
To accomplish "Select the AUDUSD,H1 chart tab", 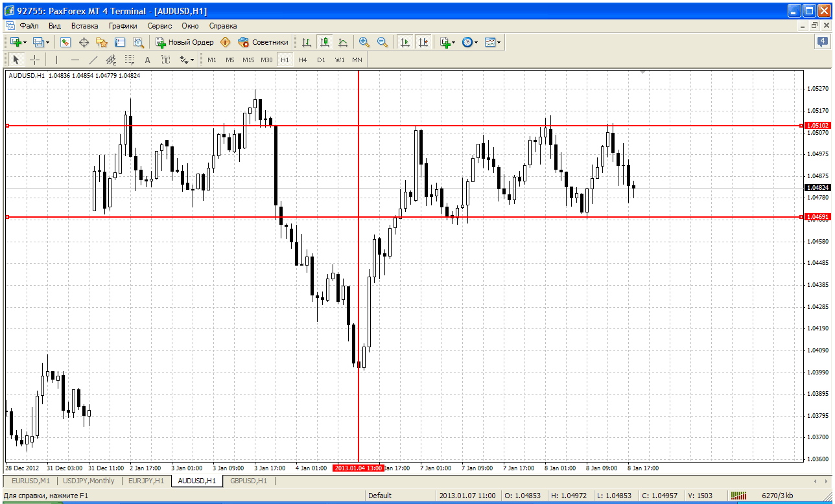I will tap(197, 481).
